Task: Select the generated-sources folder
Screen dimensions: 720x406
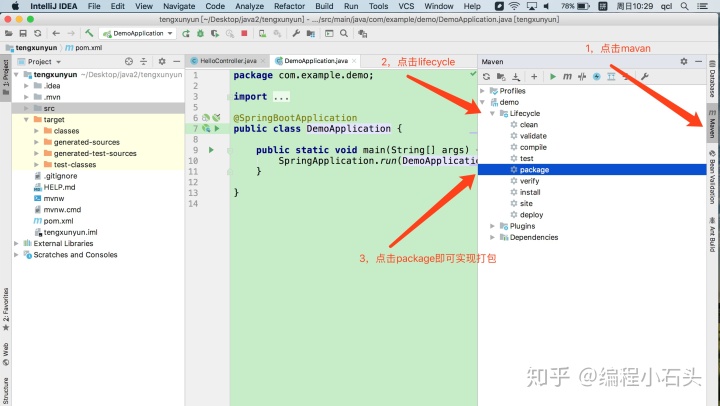Action: [x=87, y=142]
